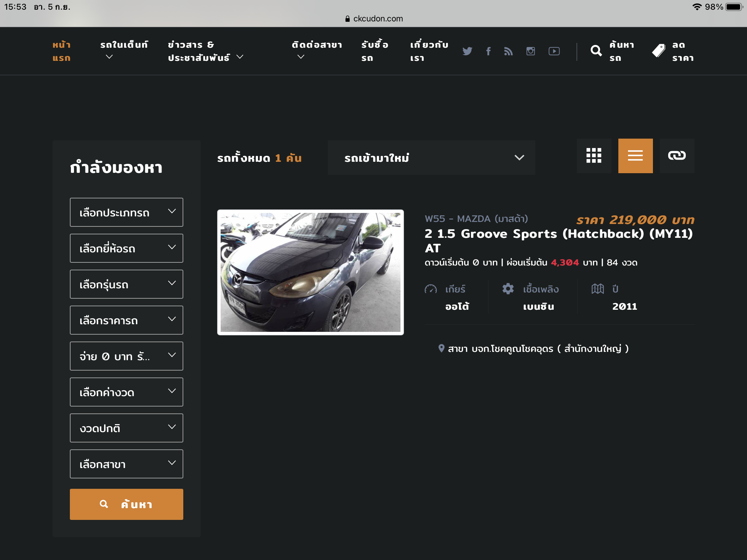This screenshot has height=560, width=747.
Task: Open the Twitter social icon
Action: (x=467, y=51)
